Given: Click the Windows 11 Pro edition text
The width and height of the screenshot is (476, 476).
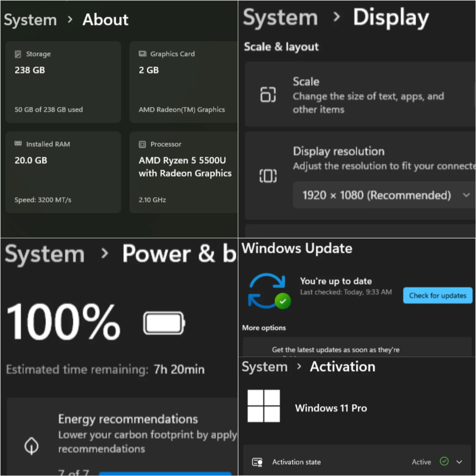Looking at the screenshot, I should point(331,408).
